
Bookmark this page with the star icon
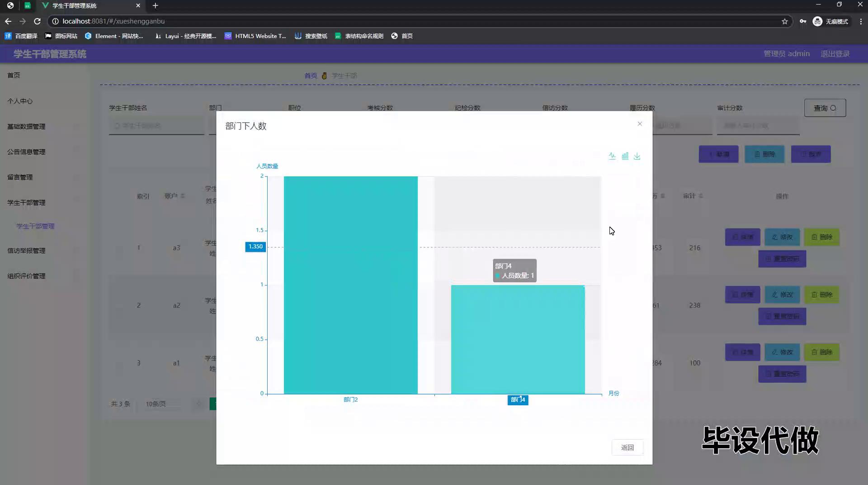[x=785, y=21]
